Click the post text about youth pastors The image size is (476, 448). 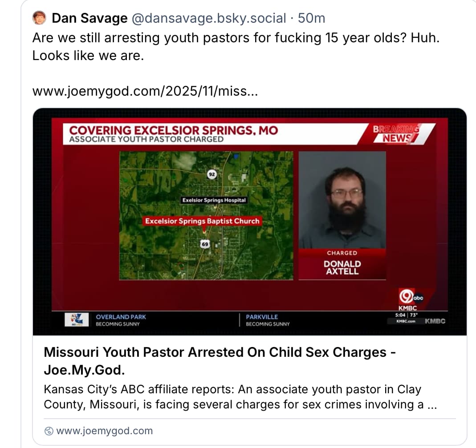236,46
